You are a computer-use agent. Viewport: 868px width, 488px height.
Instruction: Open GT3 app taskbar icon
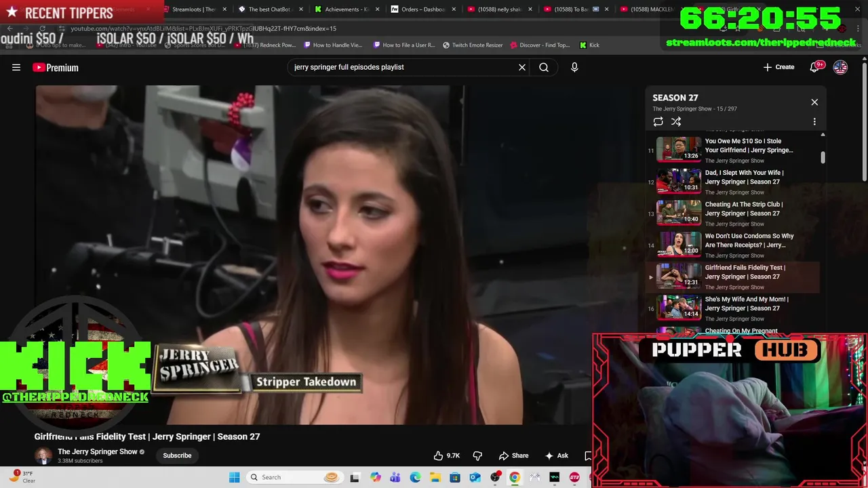(574, 477)
